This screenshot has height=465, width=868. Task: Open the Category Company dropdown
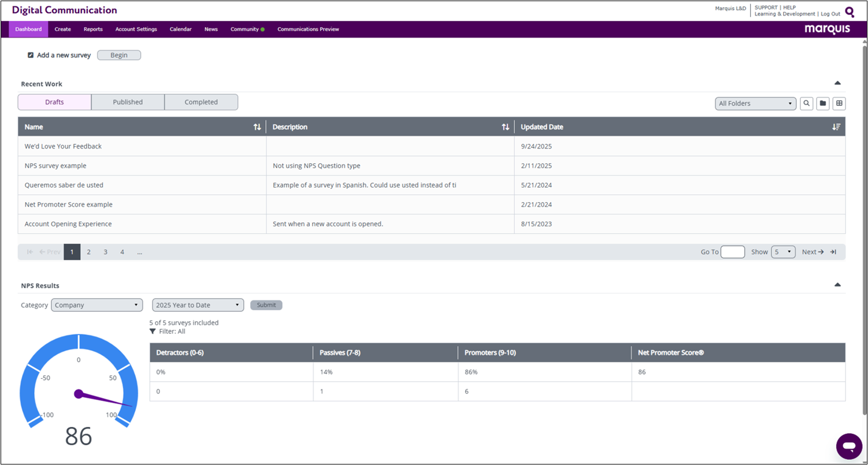point(97,305)
